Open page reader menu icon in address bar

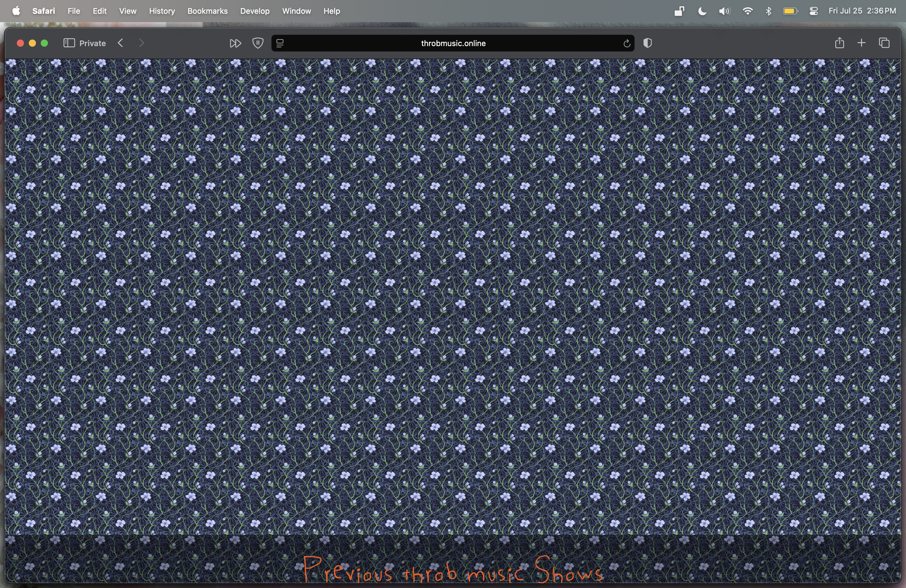point(280,43)
